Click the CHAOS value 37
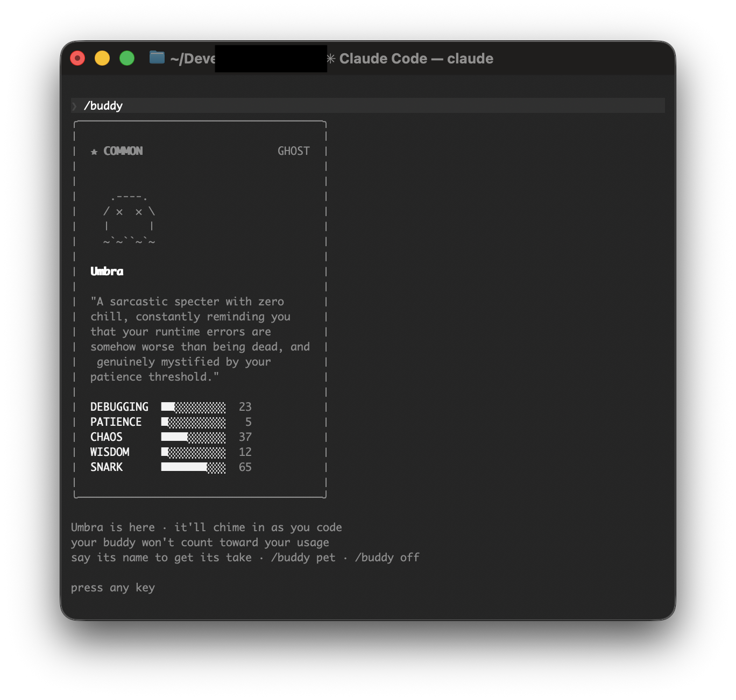736x700 pixels. 245,437
